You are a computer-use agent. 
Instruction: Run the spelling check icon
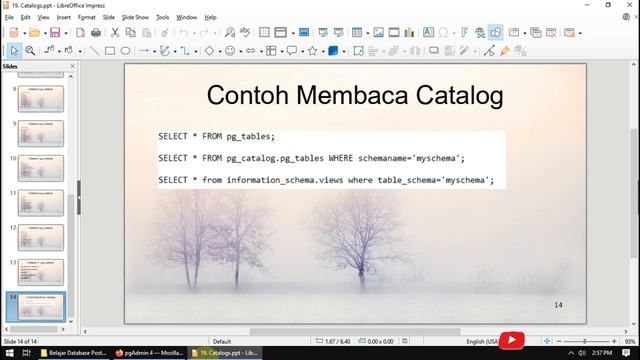[245, 33]
